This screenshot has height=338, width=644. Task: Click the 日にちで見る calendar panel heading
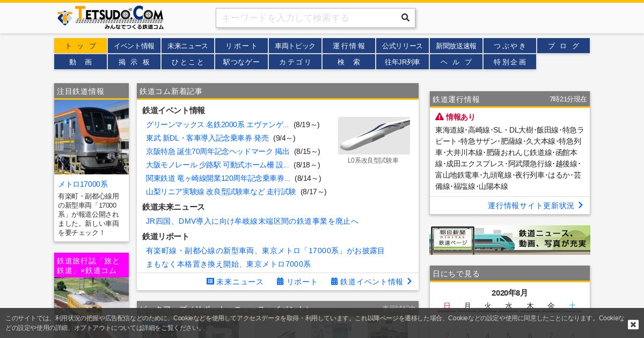click(x=456, y=274)
